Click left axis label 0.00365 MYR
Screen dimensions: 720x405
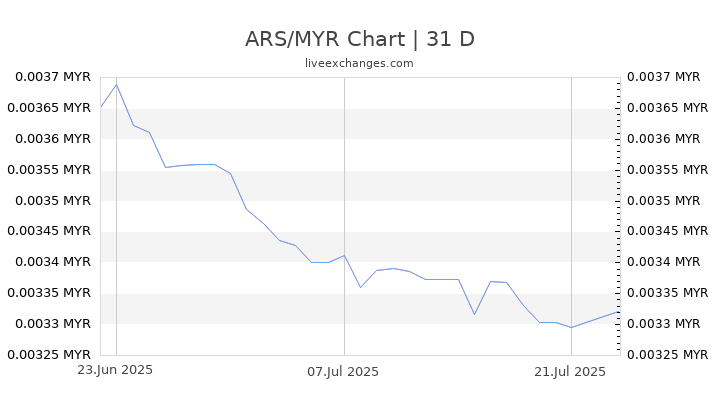(49, 108)
